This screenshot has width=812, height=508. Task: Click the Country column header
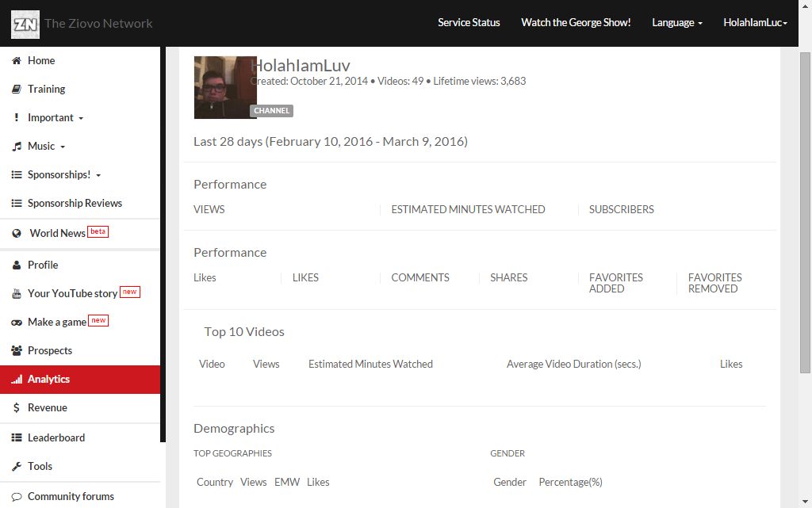(x=215, y=482)
